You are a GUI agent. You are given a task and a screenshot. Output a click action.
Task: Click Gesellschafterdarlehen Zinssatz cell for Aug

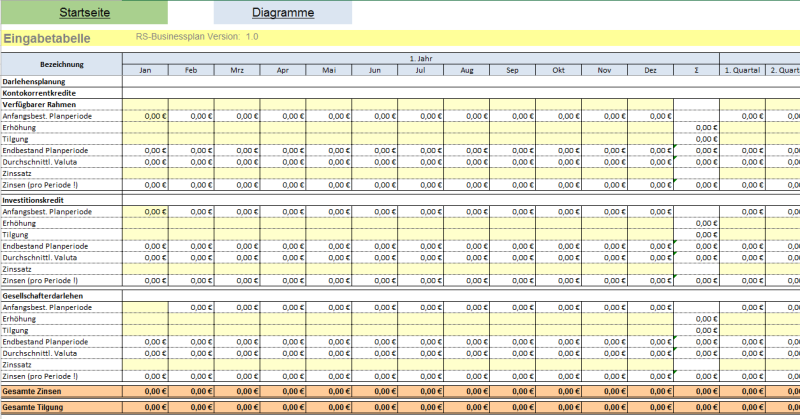click(x=467, y=365)
